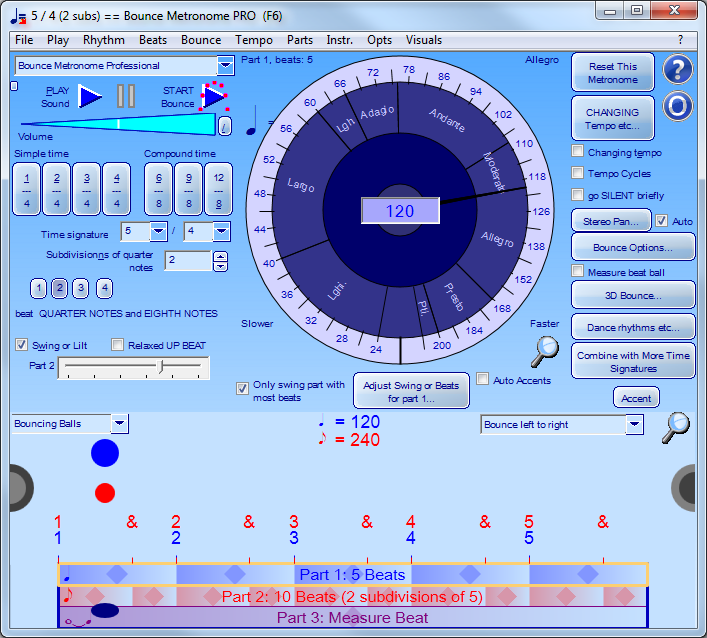The width and height of the screenshot is (707, 638).
Task: Click the blue PLAY Sound triangle
Action: coord(90,96)
